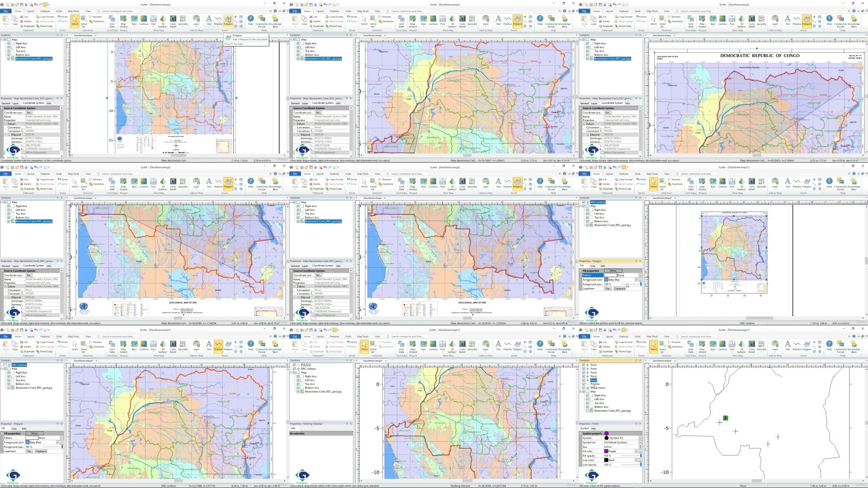Select Base(raster)-Carte_RDC_geol.jpg in Polygon tooltip window

pos(33,58)
